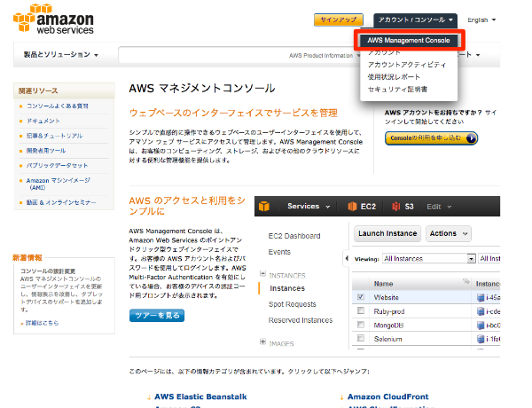Open Amazon マシンイメージ (AMI) link
Image resolution: width=532 pixels, height=408 pixels.
59,184
